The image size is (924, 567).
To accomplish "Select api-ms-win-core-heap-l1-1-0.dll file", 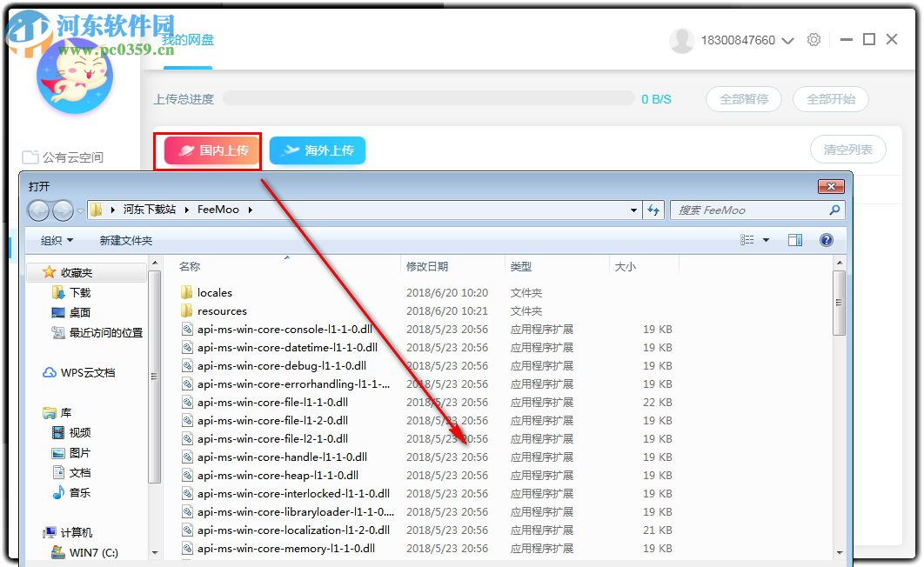I will [270, 475].
